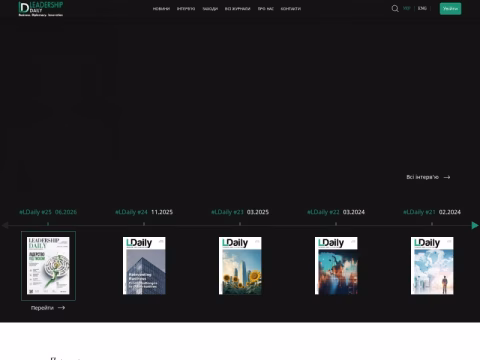
Task: Click the arrow icon beside Всі інтерв'ю
Action: (447, 177)
